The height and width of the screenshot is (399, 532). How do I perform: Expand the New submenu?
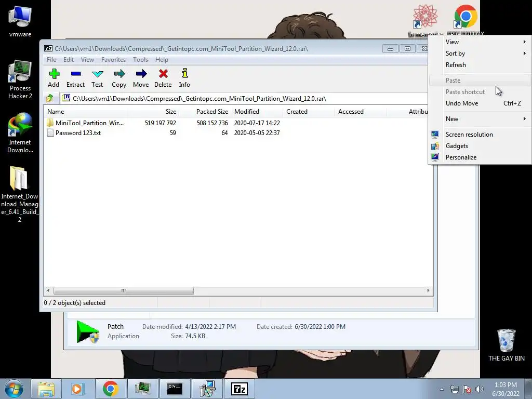(480, 119)
